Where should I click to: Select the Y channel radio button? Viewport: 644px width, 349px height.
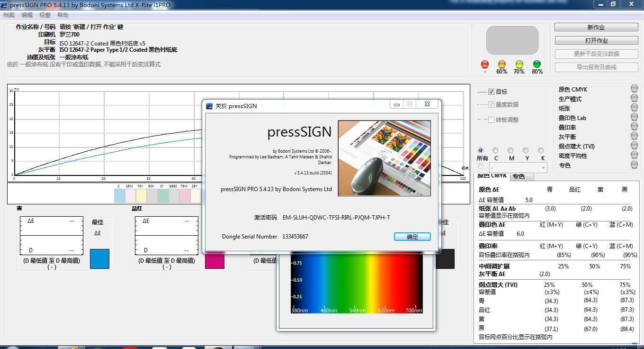tap(526, 150)
